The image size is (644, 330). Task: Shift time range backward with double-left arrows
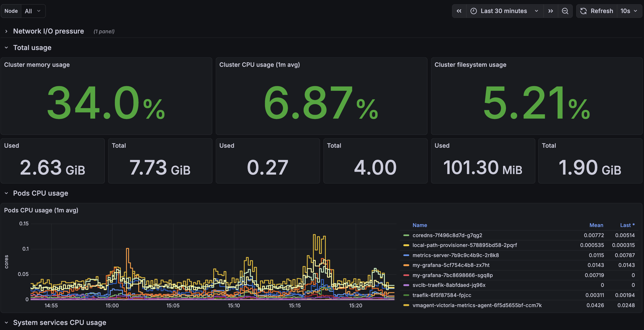(x=459, y=11)
